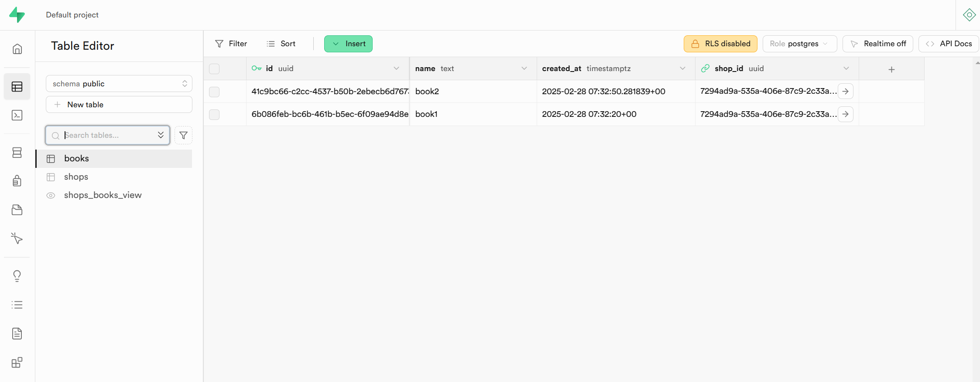Open the schema public dropdown

tap(119, 84)
